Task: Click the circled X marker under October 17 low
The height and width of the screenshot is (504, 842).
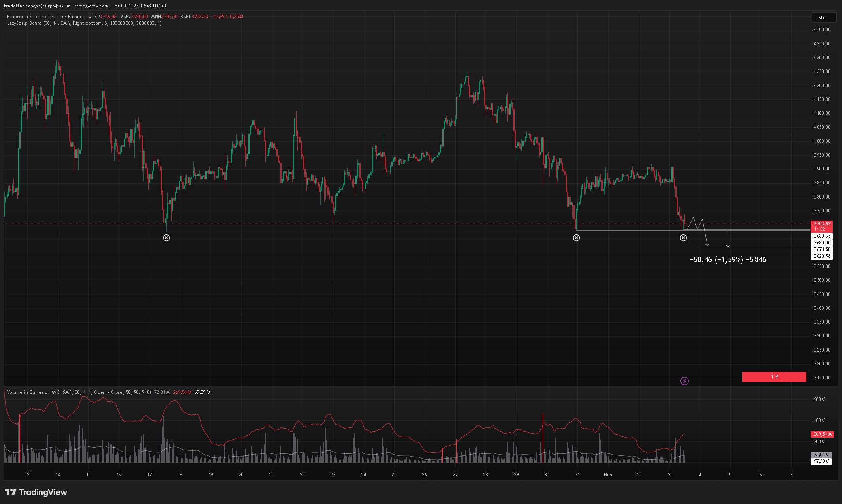Action: (x=166, y=238)
